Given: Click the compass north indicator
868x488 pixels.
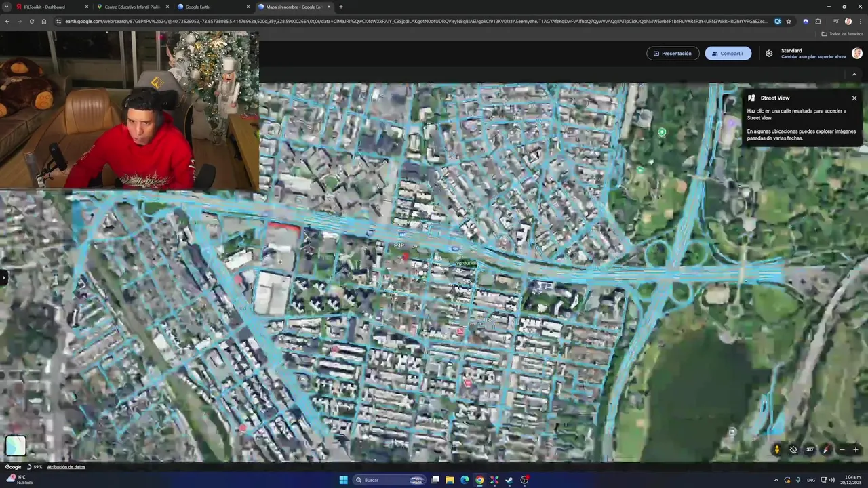Looking at the screenshot, I should click(x=826, y=449).
